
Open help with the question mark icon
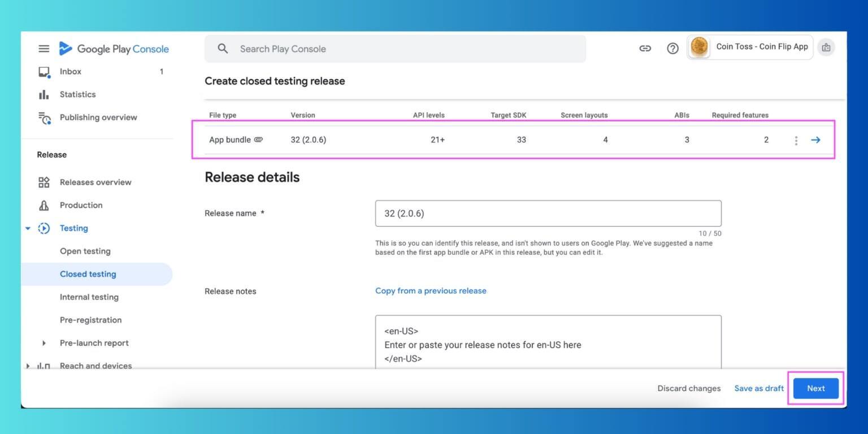click(672, 49)
